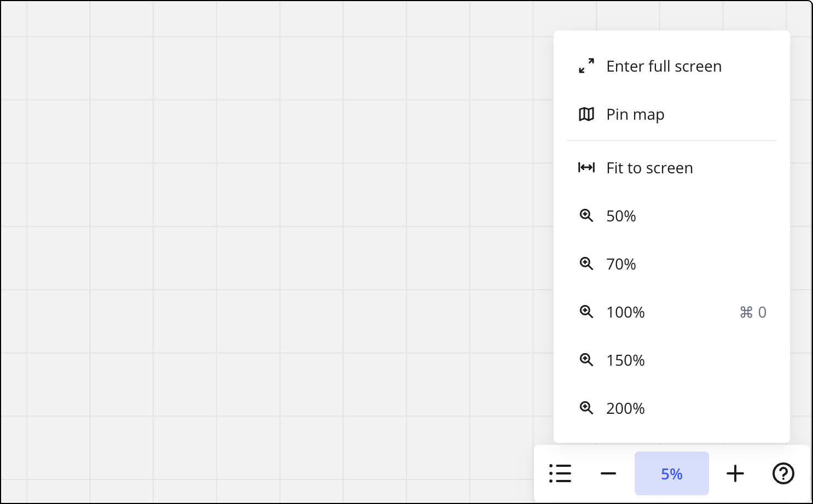This screenshot has height=504, width=813.
Task: Open help via the question mark icon
Action: (x=783, y=473)
